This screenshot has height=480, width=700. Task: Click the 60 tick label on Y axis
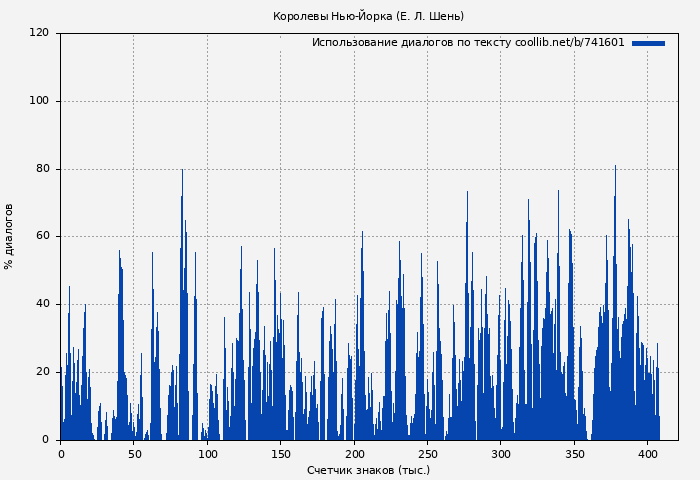pyautogui.click(x=42, y=237)
